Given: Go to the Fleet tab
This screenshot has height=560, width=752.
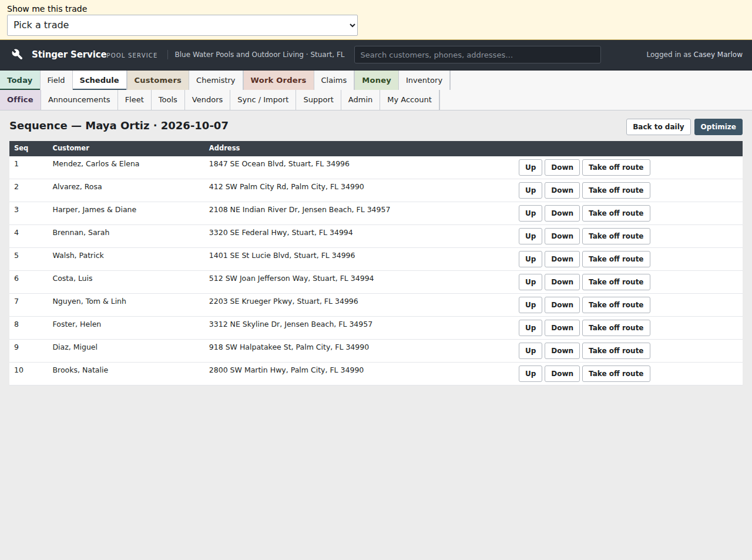Looking at the screenshot, I should 135,100.
